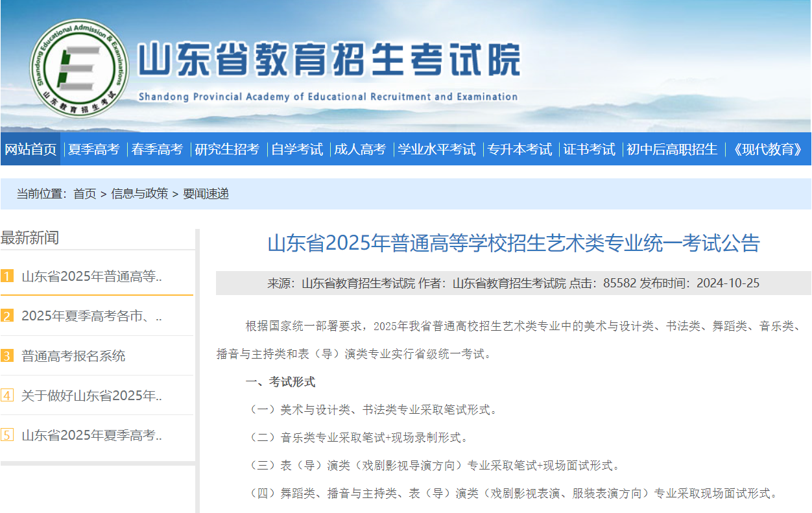Go to the 夏季高考 section
This screenshot has width=812, height=513.
click(x=93, y=149)
